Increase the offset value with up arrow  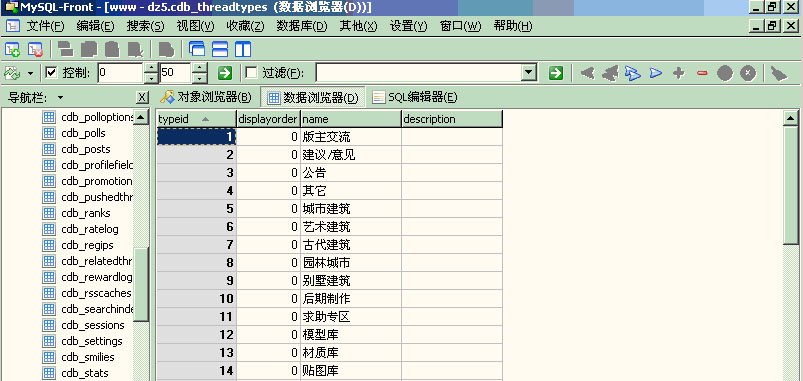pos(151,68)
